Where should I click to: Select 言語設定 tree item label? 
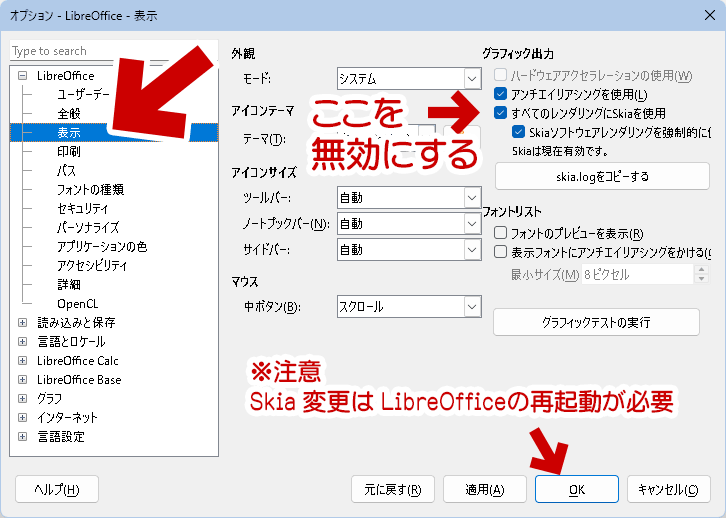coord(61,437)
